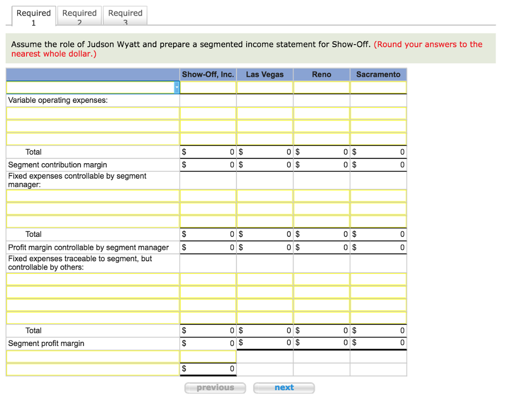Viewport: 532px width, 412px height.
Task: Click the Segment contribution margin row label
Action: [x=57, y=165]
